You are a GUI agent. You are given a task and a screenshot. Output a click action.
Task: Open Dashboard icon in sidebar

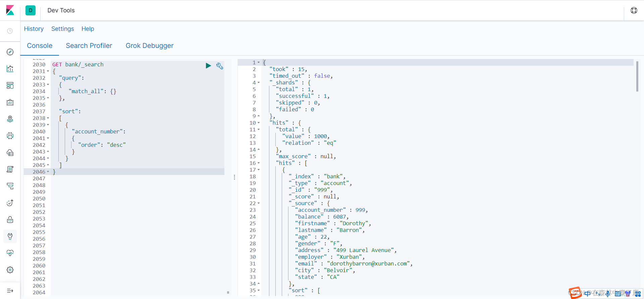10,85
